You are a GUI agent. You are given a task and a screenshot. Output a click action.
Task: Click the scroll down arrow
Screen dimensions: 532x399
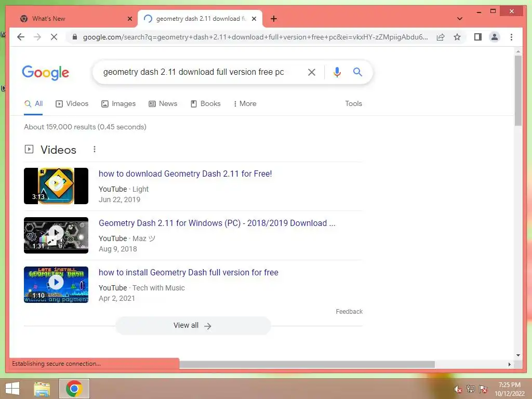[518, 355]
